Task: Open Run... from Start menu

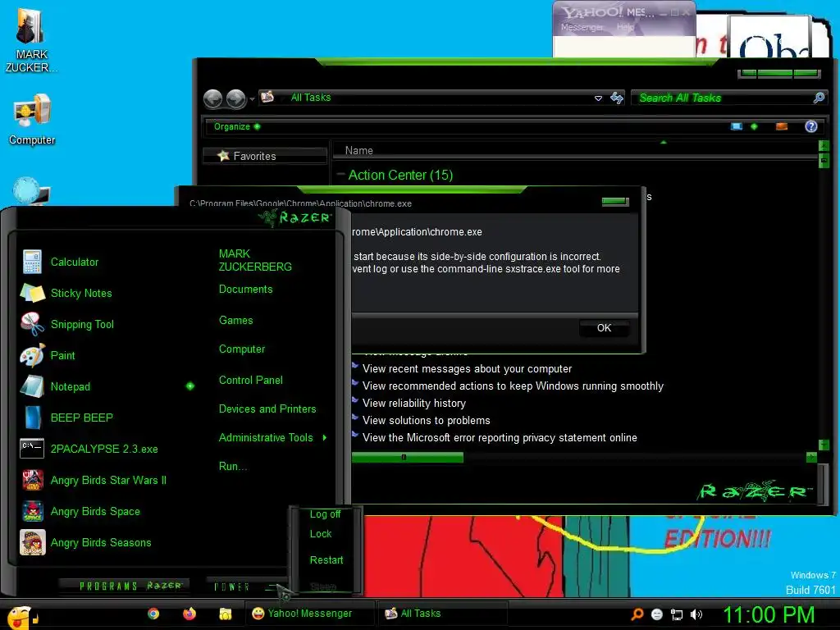Action: click(x=233, y=466)
